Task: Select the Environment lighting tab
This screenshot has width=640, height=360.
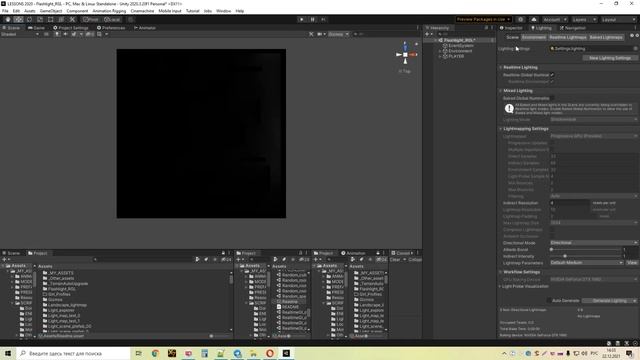Action: point(533,37)
